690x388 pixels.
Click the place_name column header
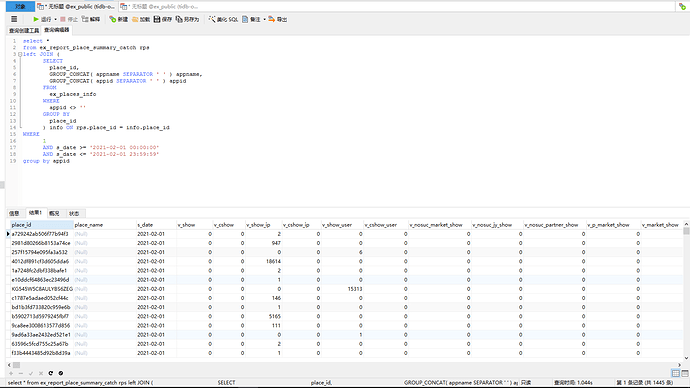coord(104,225)
